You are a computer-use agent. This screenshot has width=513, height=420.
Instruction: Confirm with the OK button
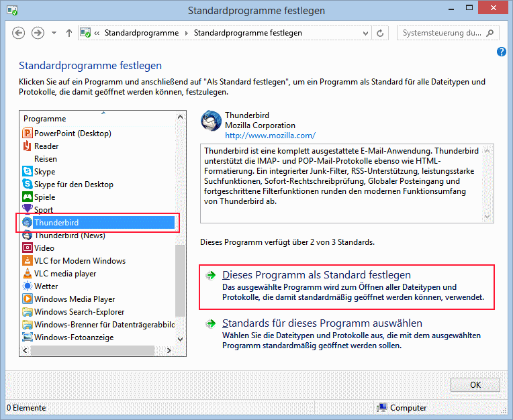475,384
